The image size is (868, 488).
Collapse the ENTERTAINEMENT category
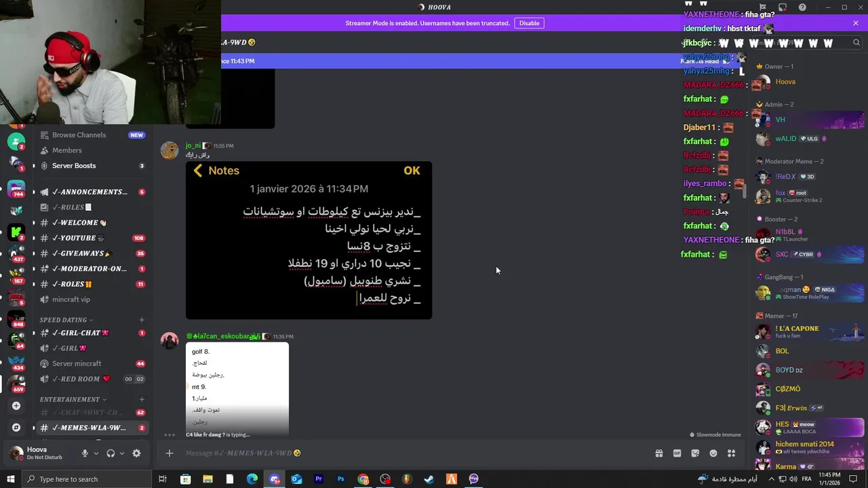coord(73,400)
